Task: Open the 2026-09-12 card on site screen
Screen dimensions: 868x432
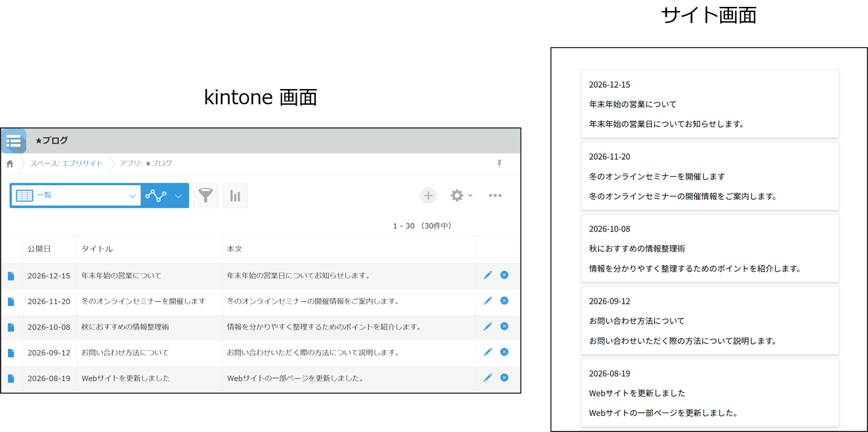Action: click(710, 321)
